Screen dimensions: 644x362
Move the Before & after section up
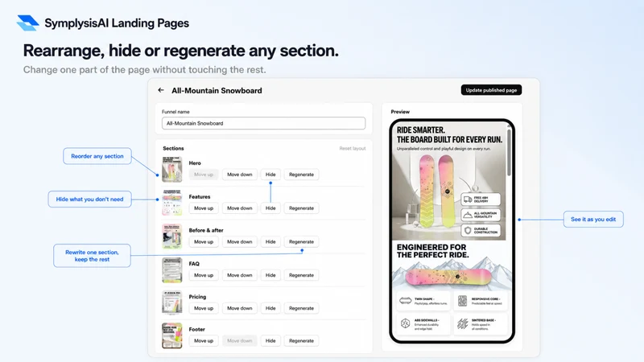pyautogui.click(x=204, y=242)
